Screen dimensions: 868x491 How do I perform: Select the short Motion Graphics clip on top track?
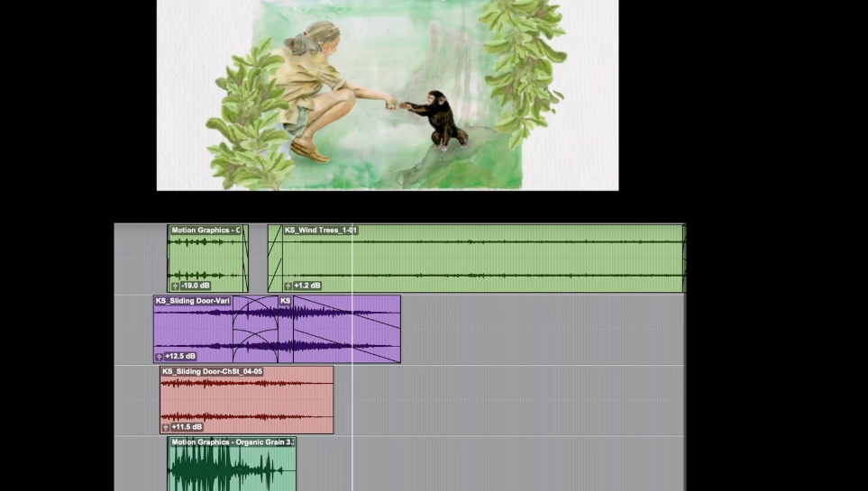[x=205, y=257]
